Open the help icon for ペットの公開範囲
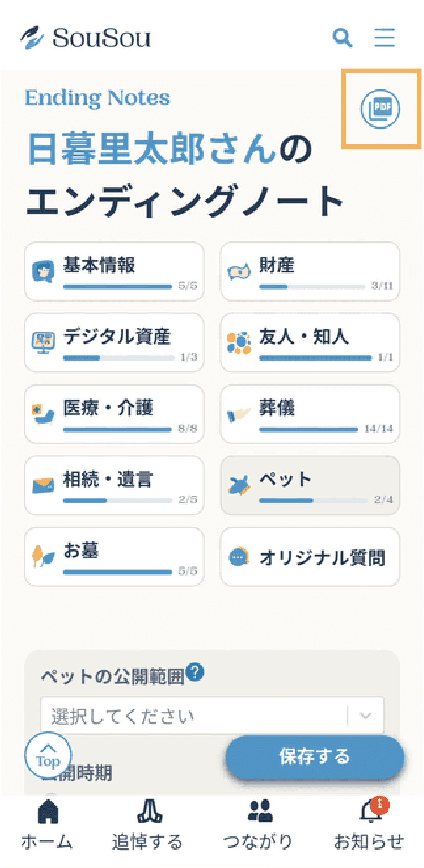Image resolution: width=424 pixels, height=868 pixels. 195,672
